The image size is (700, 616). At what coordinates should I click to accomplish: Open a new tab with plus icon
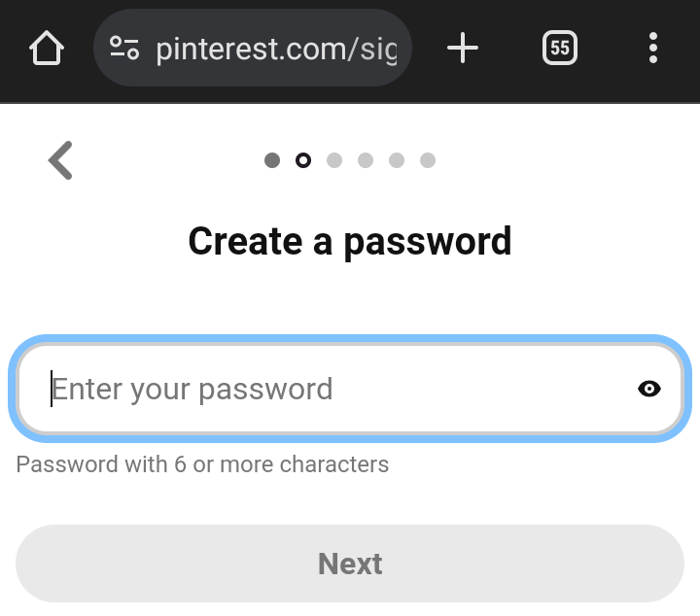coord(463,48)
